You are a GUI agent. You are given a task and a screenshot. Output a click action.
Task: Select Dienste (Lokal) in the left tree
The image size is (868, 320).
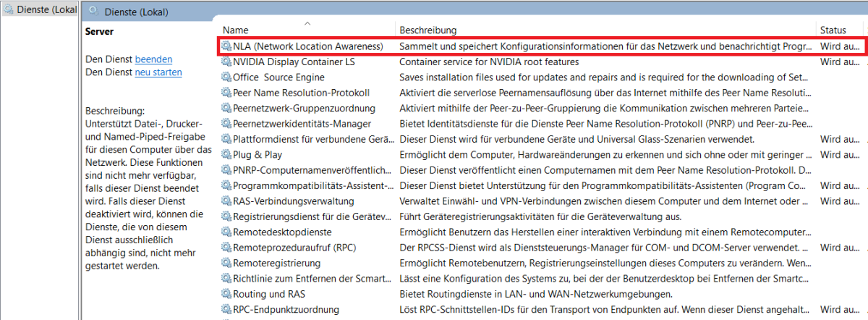tap(41, 10)
